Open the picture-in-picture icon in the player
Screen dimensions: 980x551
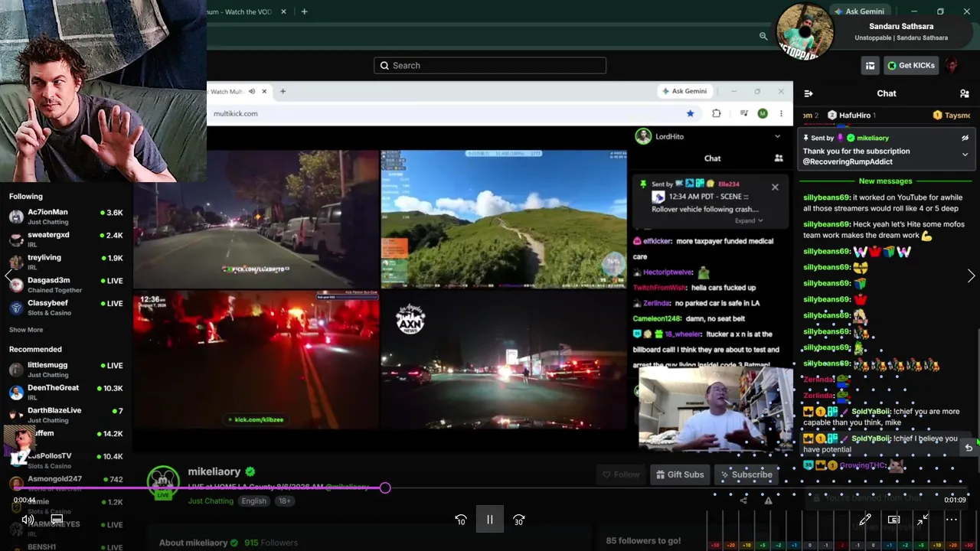pyautogui.click(x=893, y=520)
